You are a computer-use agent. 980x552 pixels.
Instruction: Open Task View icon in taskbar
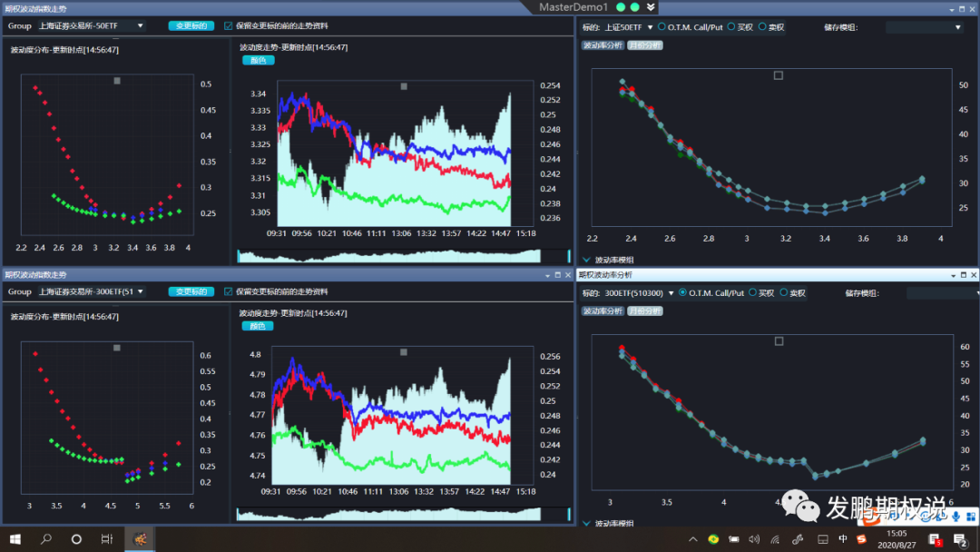tap(107, 539)
